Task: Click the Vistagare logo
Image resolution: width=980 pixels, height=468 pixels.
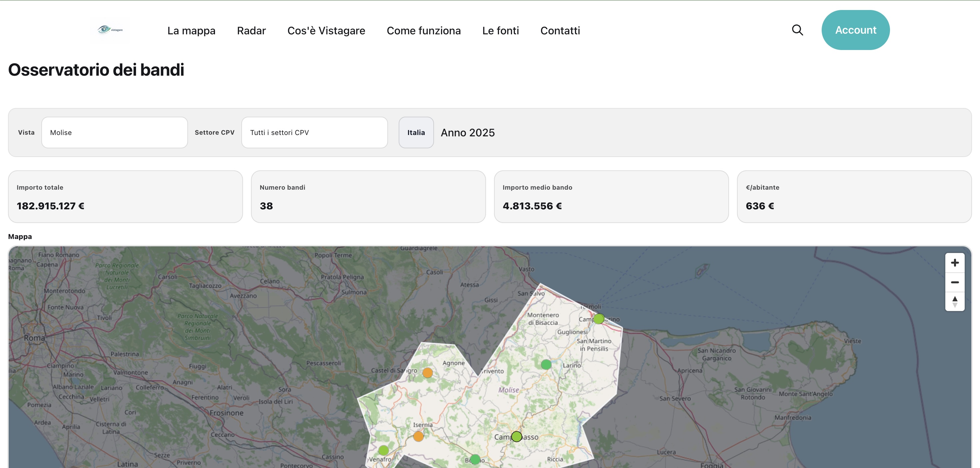Action: coord(110,30)
